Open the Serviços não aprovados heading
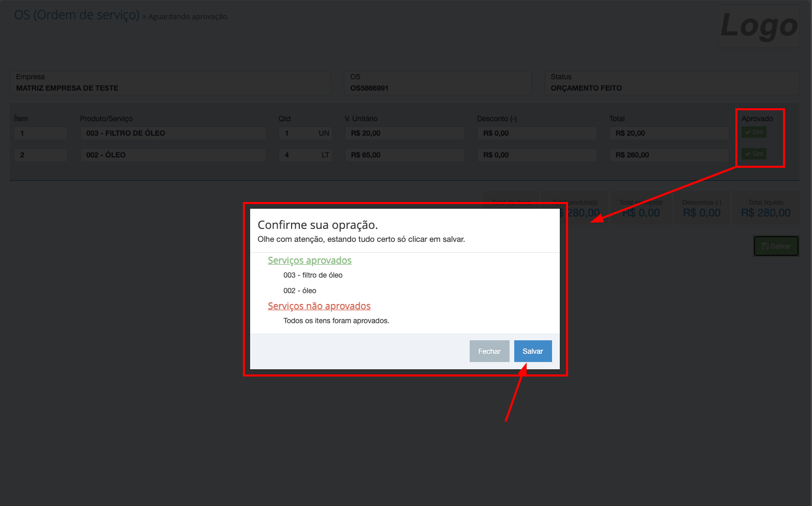 (319, 306)
